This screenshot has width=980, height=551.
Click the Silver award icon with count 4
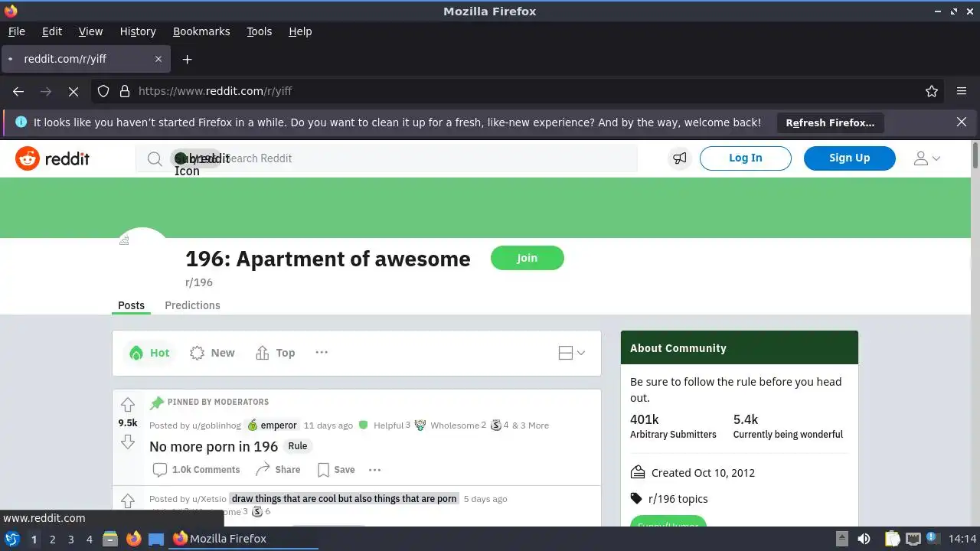[x=496, y=425]
